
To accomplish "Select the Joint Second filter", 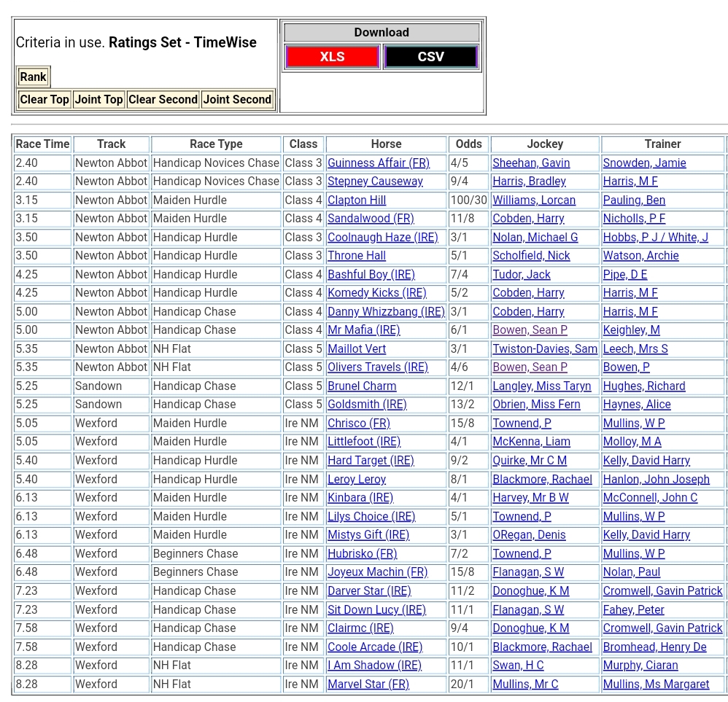I will pos(237,99).
